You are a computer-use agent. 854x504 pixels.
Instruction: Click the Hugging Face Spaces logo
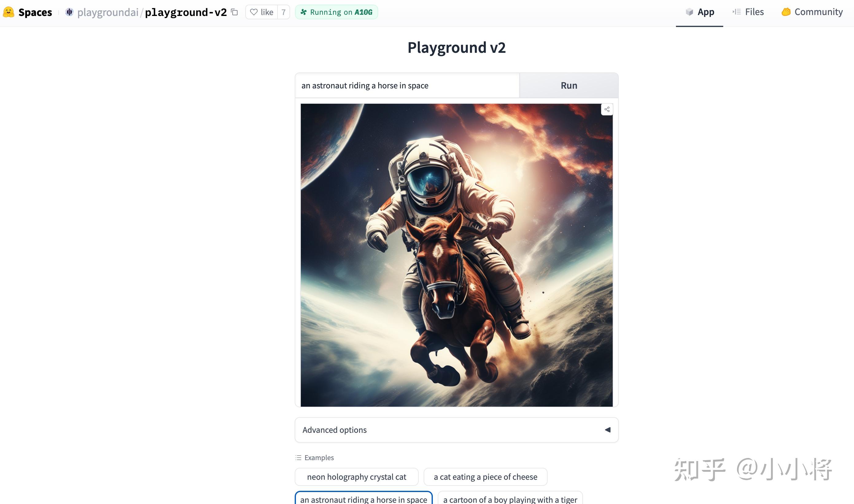(9, 12)
